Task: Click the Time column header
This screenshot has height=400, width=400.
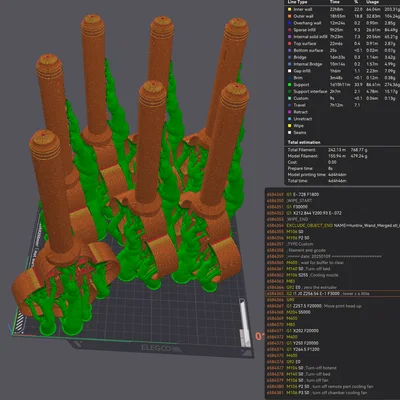Action: tap(334, 2)
